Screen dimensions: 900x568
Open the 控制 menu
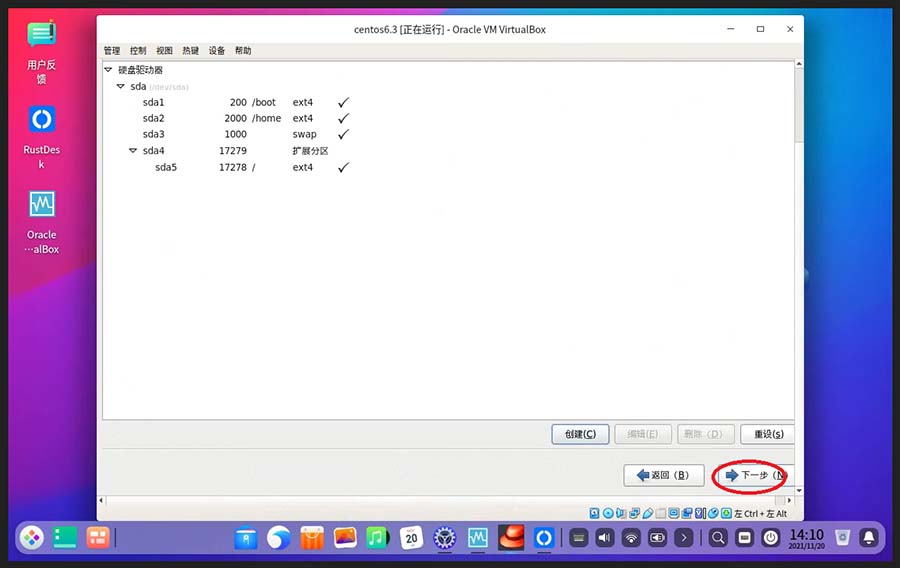click(138, 50)
